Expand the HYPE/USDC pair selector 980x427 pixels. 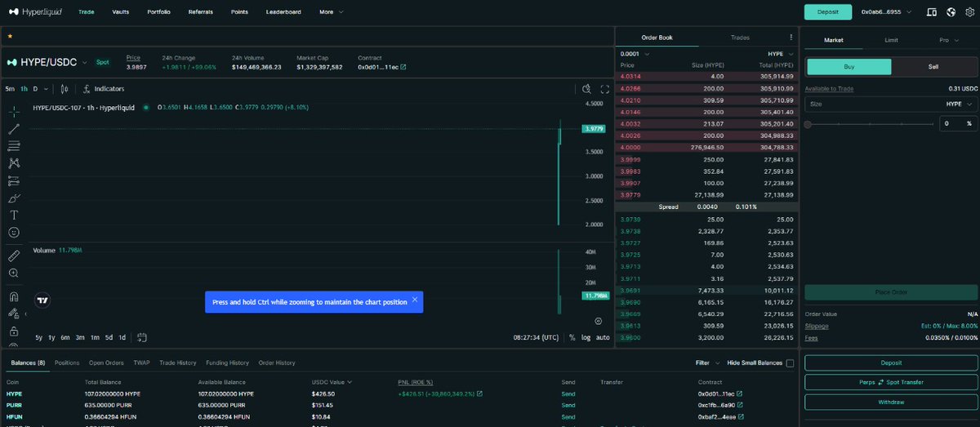pos(84,62)
